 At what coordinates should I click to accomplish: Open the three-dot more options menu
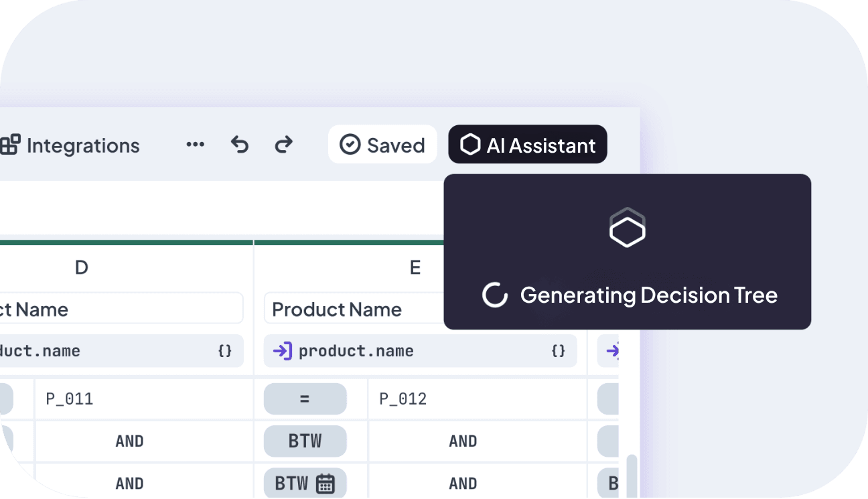[x=195, y=145]
